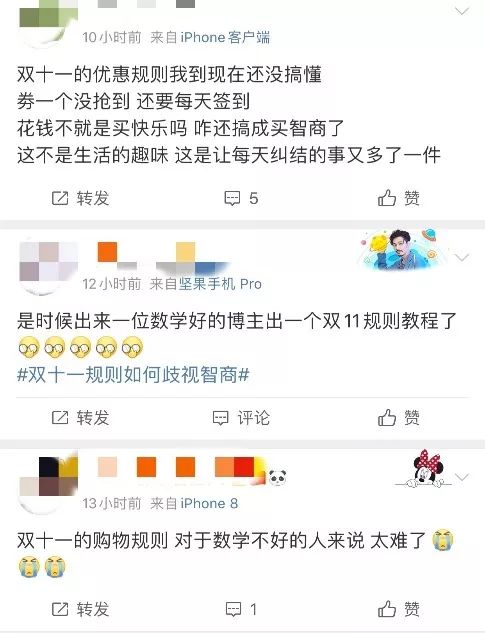Open comments on post with 1 reply

(241, 609)
